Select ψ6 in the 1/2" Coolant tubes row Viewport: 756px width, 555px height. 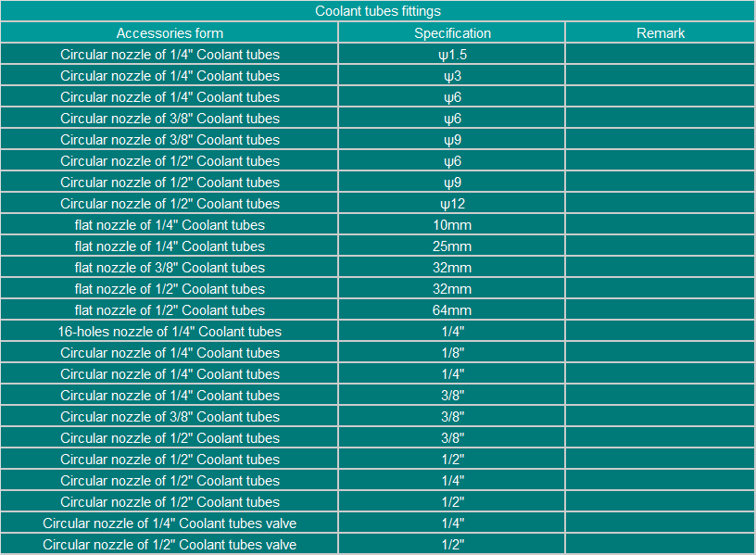pos(452,161)
